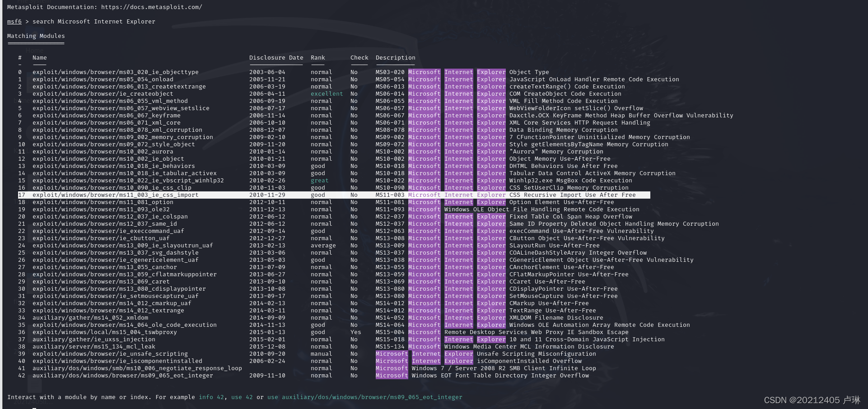Click module name ms13_055_canchor
This screenshot has width=868, height=409.
click(x=105, y=267)
